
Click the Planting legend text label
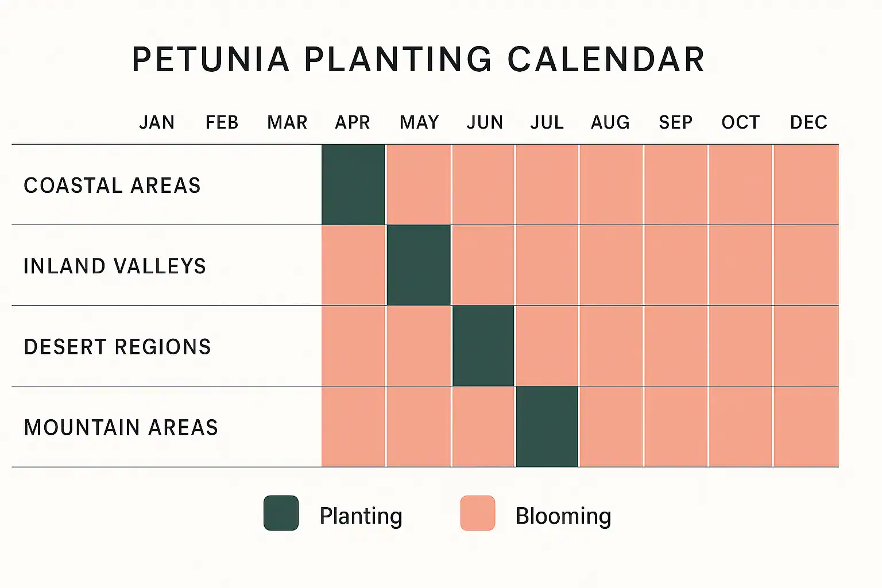[x=361, y=516]
